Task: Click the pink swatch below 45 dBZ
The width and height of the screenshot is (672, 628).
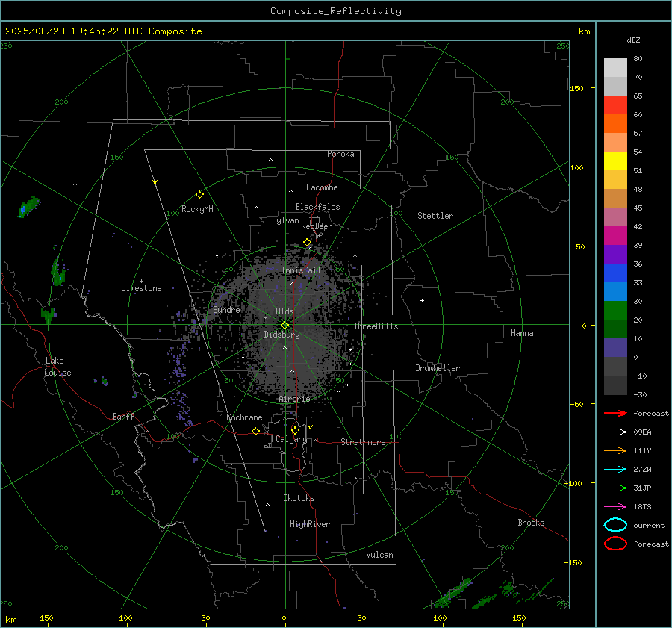Action: click(615, 217)
